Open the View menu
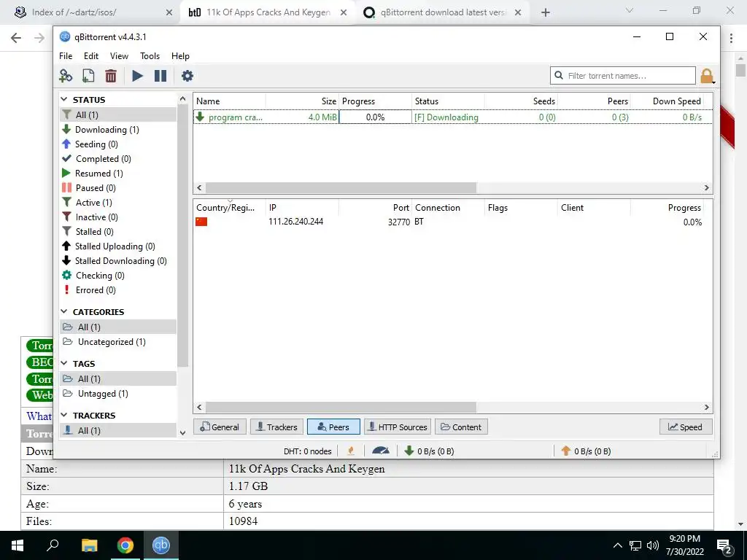This screenshot has width=747, height=560. pos(119,55)
